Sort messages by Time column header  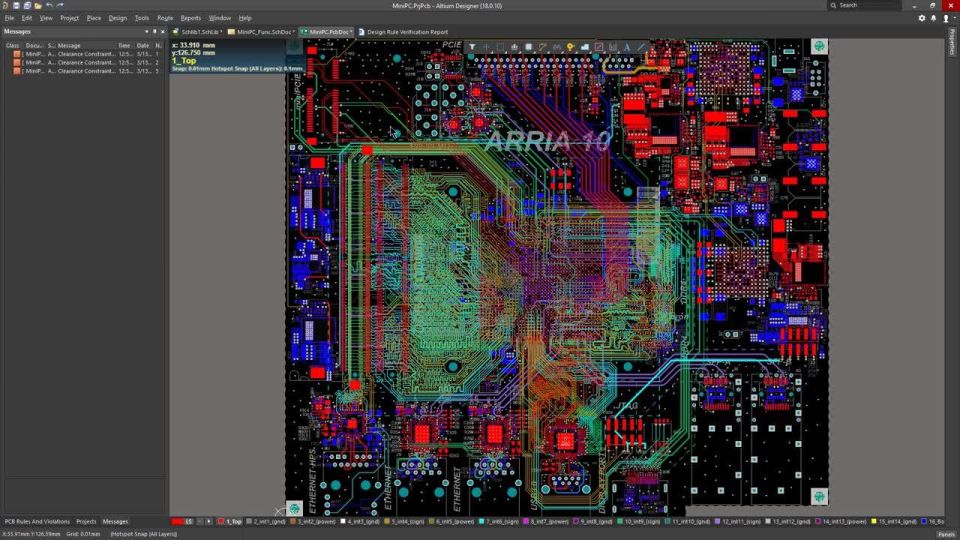124,45
